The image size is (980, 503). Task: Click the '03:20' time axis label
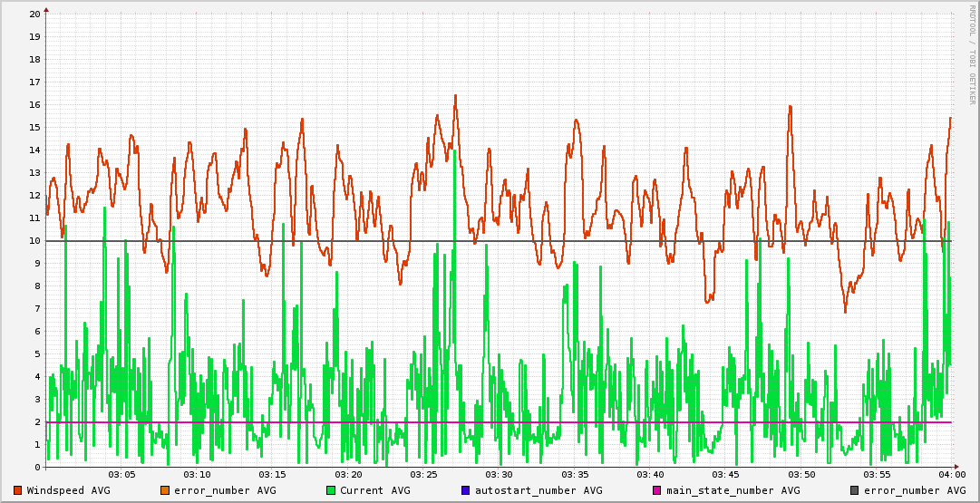point(348,476)
